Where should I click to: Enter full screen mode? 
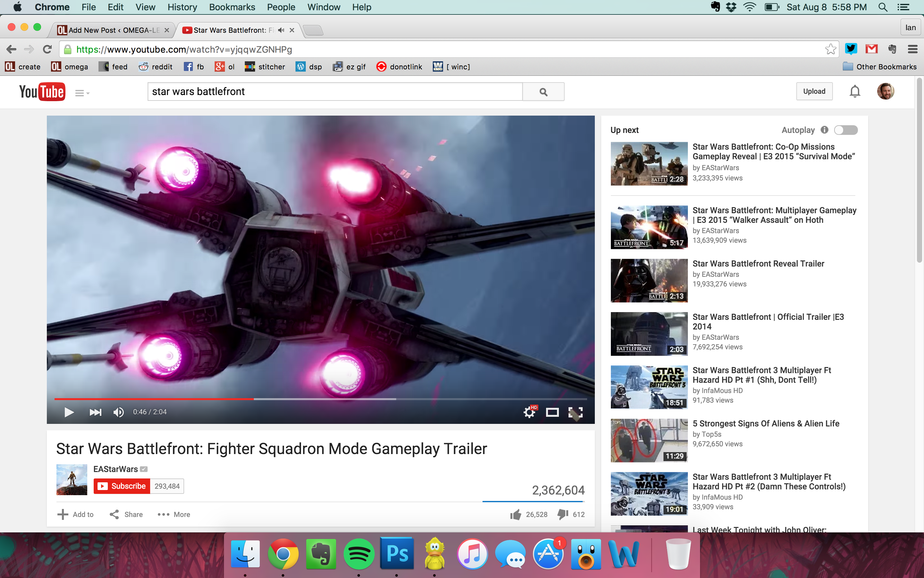point(575,412)
